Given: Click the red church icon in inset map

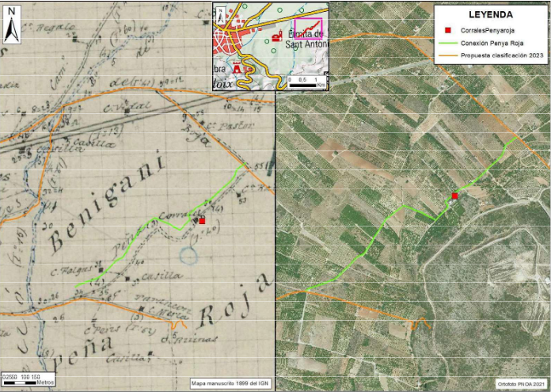Looking at the screenshot, I should pyautogui.click(x=277, y=37).
